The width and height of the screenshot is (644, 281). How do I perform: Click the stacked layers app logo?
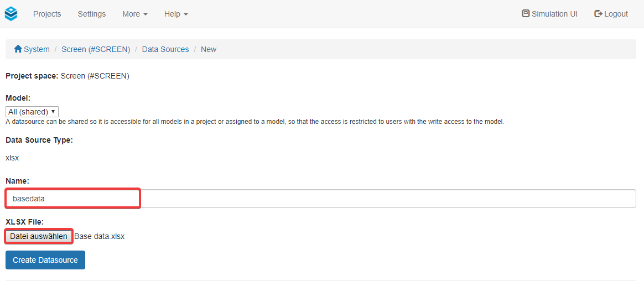pos(11,14)
